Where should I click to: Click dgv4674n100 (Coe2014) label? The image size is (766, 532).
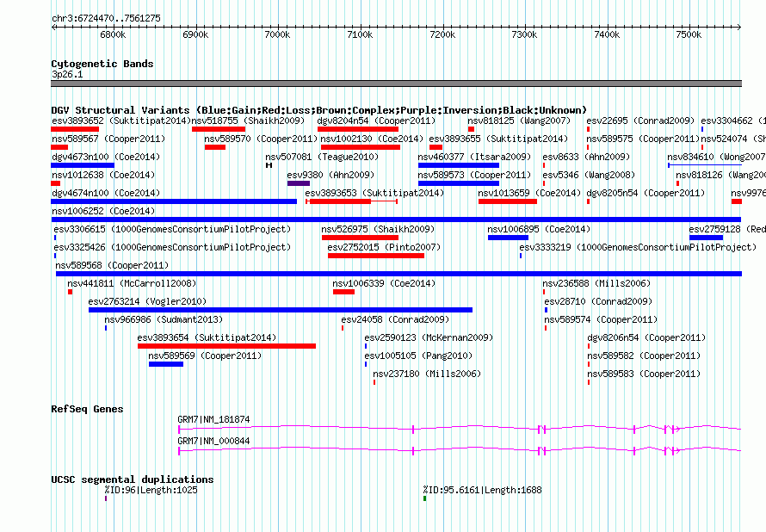pyautogui.click(x=106, y=193)
